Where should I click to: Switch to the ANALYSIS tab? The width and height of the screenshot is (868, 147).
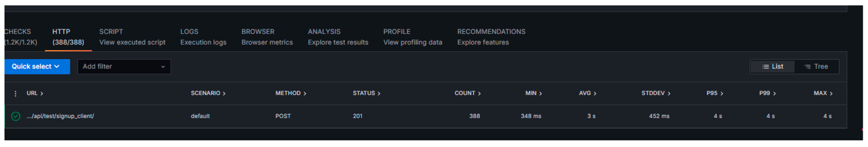(338, 37)
